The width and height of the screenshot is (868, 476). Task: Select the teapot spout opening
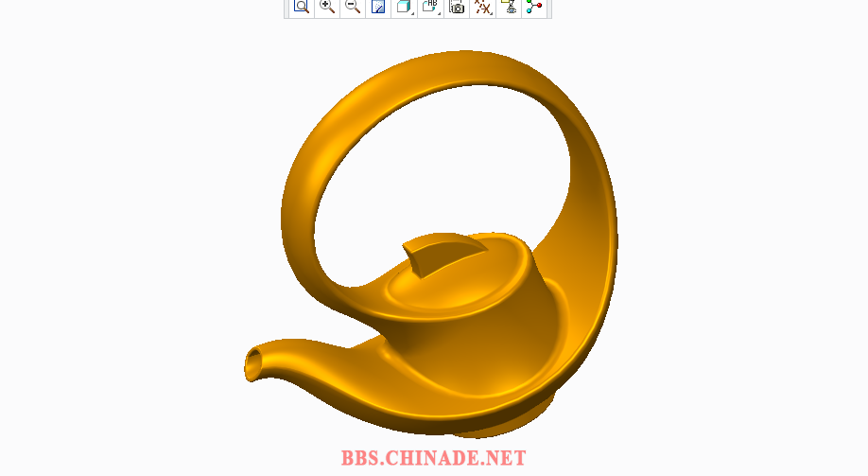[x=253, y=362]
